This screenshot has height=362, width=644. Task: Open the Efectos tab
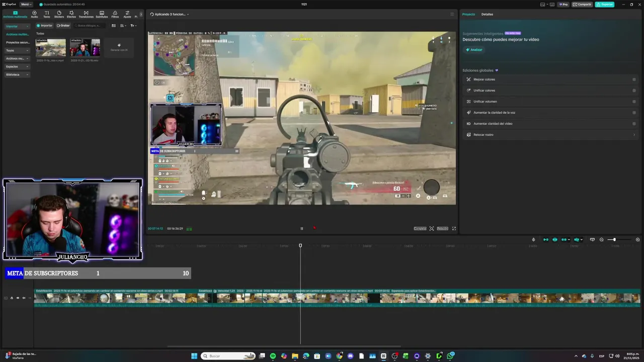click(71, 14)
